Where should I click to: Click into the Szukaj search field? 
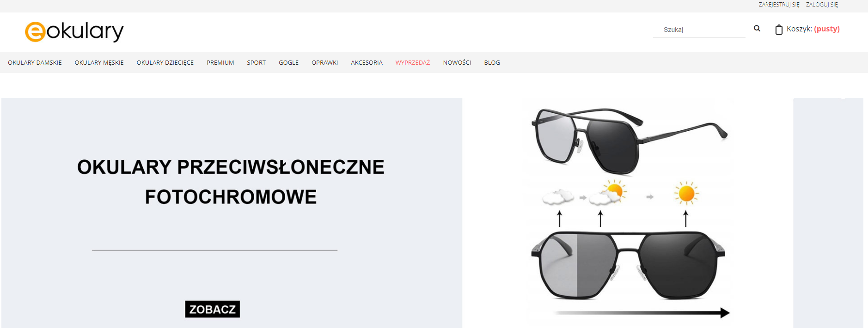(699, 30)
